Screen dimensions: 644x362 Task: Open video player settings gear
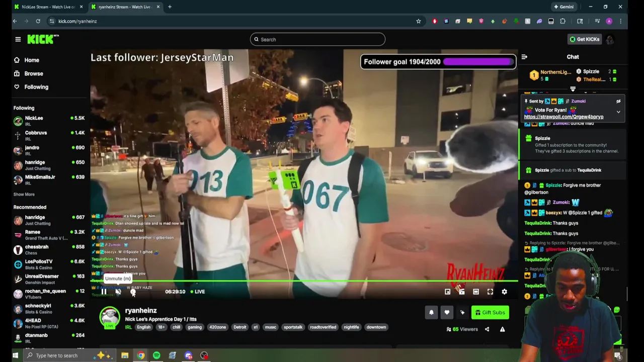(x=504, y=292)
